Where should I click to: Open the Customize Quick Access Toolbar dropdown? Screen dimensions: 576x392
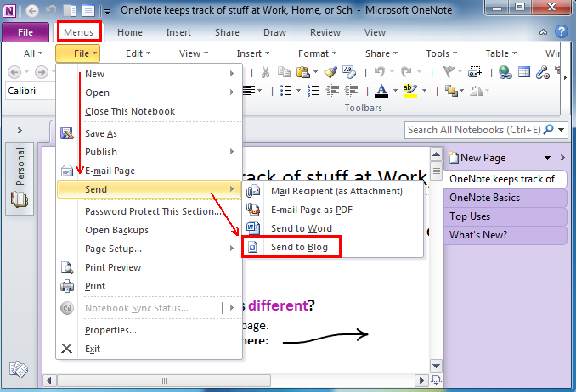point(107,12)
